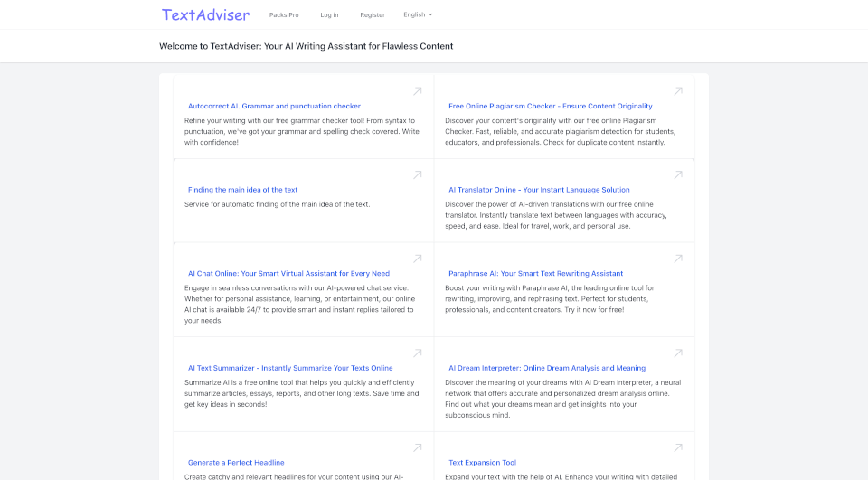Open the Register page

tap(373, 15)
